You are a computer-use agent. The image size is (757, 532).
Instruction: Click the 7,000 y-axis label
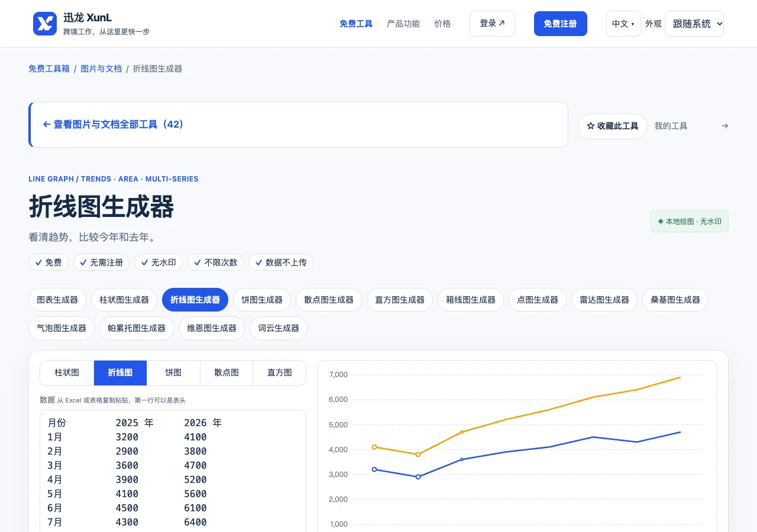coord(338,375)
